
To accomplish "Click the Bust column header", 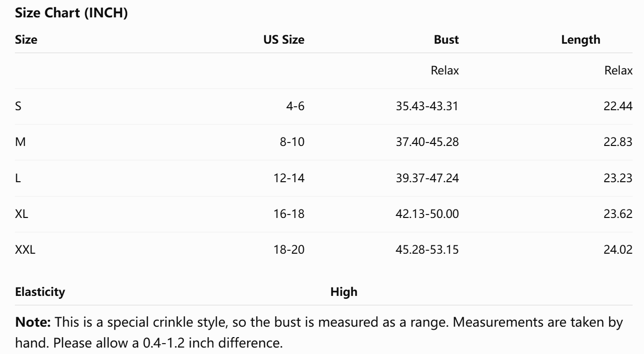I will (x=447, y=40).
